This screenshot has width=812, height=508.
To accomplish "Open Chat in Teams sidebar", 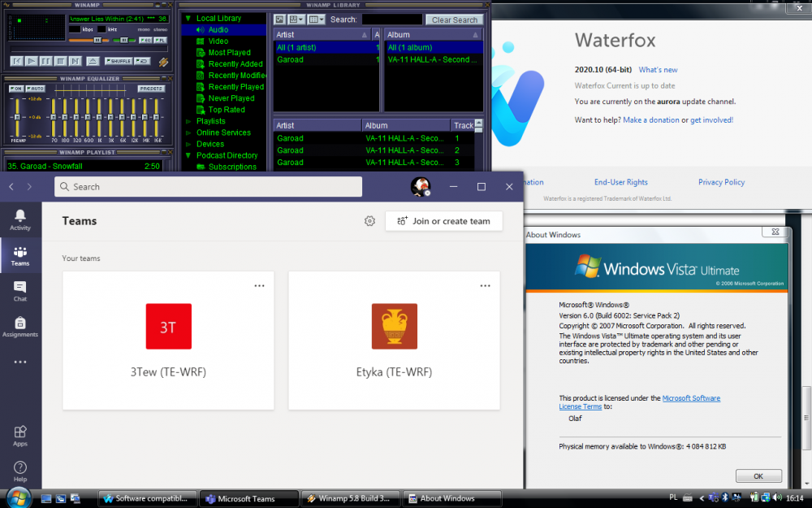I will [x=20, y=291].
